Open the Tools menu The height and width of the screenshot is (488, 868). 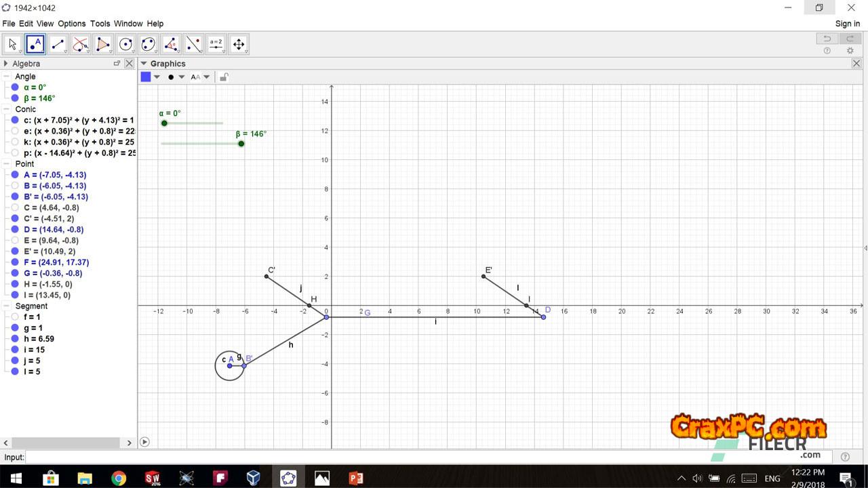100,24
